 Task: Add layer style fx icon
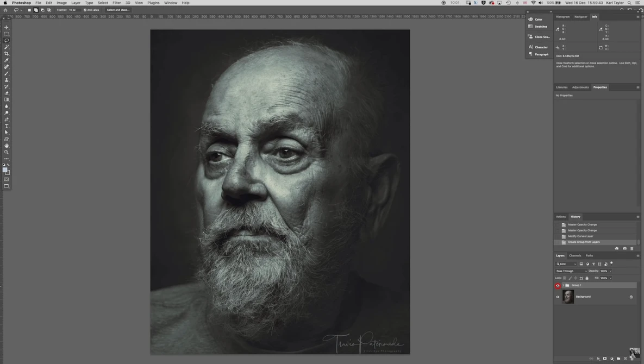pos(598,359)
